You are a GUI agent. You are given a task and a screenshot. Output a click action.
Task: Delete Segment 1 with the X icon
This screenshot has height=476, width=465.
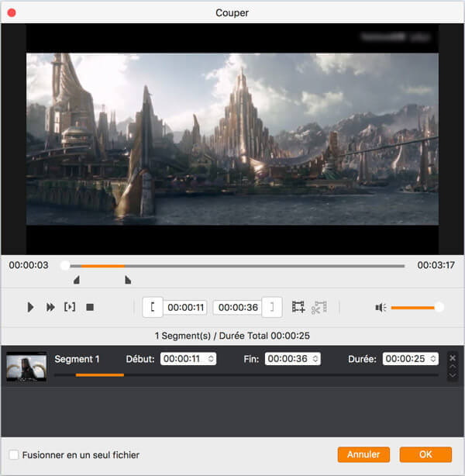coord(453,358)
